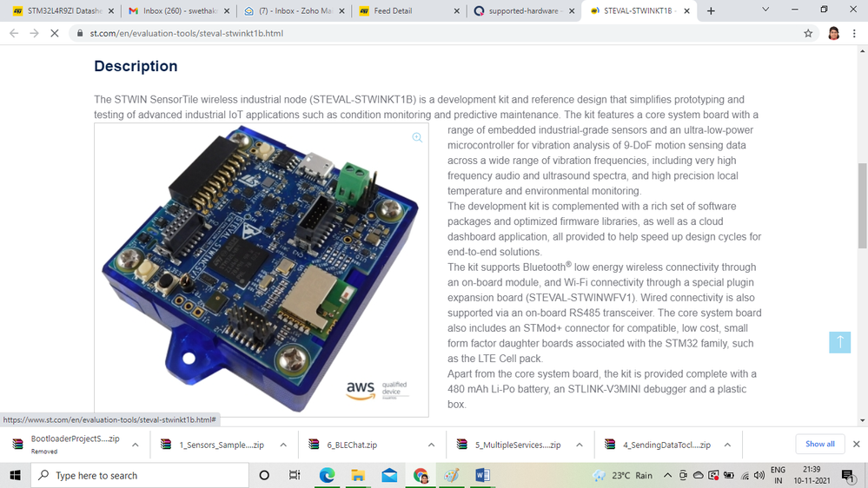Expand options for 4_SendingDataTocl zip download

(727, 445)
